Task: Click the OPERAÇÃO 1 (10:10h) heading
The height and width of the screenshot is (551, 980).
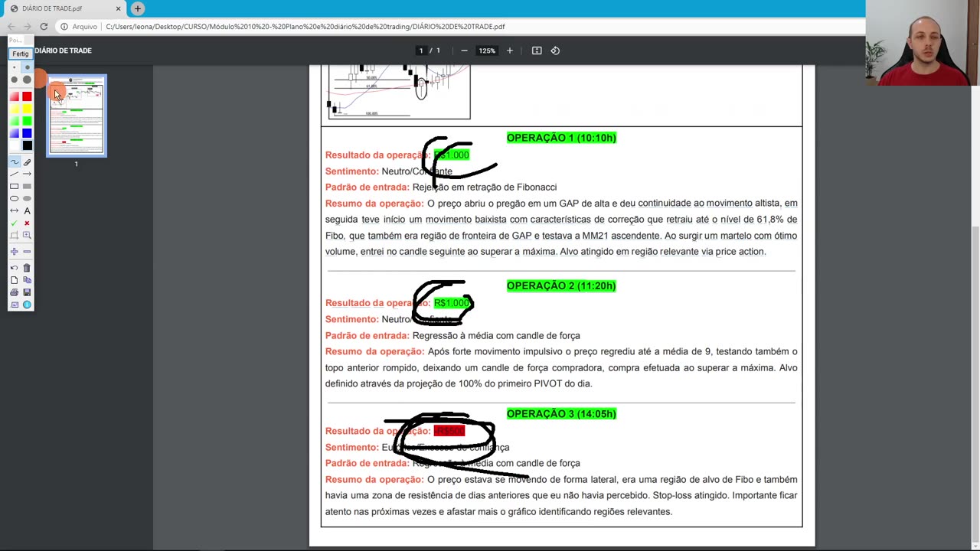Action: point(561,138)
